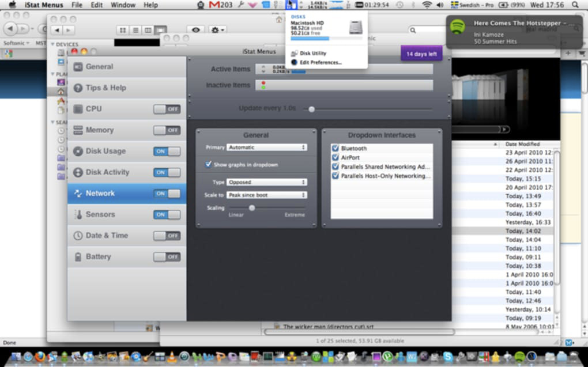The image size is (588, 367).
Task: Open the Primary Automatic dropdown
Action: [267, 147]
